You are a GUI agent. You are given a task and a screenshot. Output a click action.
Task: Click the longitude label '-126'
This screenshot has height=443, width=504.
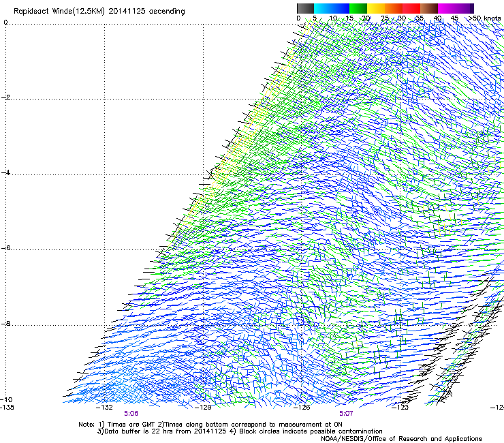[302, 408]
